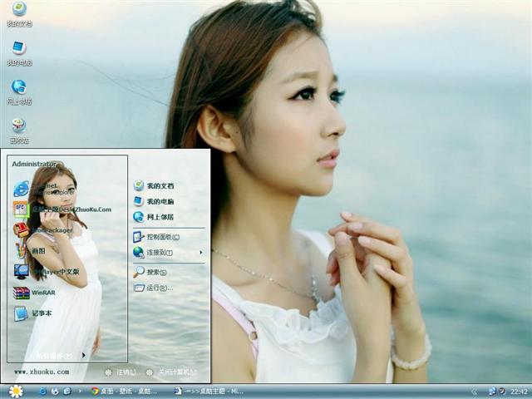Switch to the Chrome 桌面 - 壁纸 taskbar window
This screenshot has height=399, width=532.
pos(124,392)
